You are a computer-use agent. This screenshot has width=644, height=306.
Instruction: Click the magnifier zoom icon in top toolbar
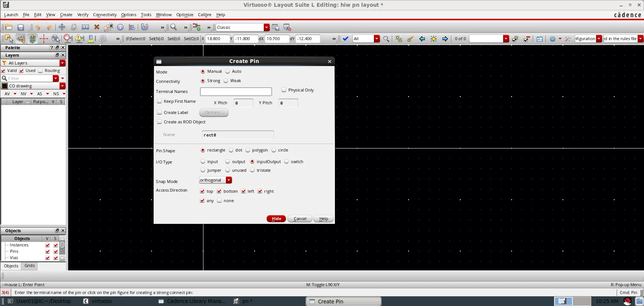click(x=173, y=27)
